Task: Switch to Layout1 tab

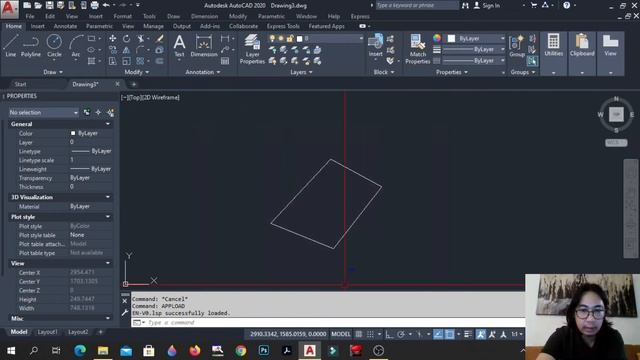Action: click(x=47, y=332)
